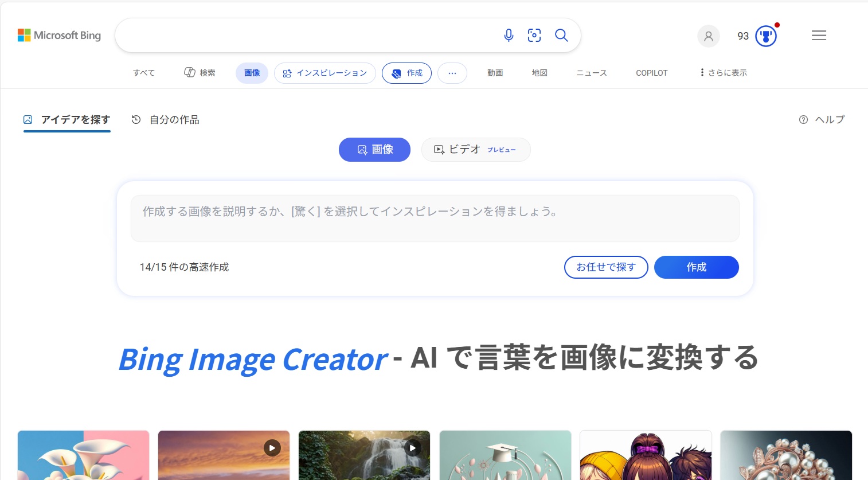Click the Bing Image Creator heading
The width and height of the screenshot is (868, 480).
click(439, 358)
